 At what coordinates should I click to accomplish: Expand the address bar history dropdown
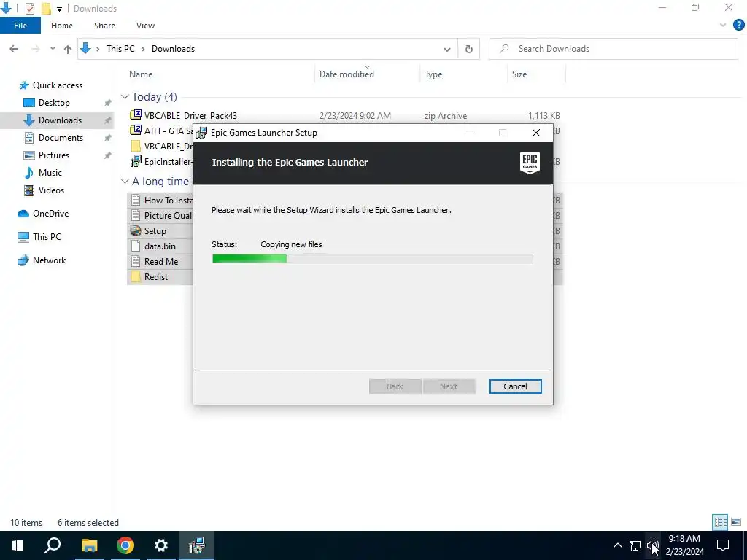click(447, 49)
